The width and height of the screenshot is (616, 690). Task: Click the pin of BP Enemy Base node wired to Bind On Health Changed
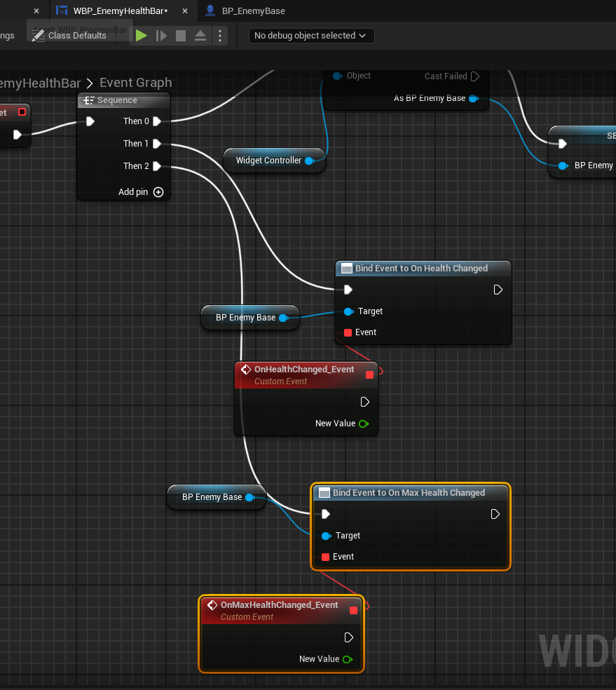(284, 318)
